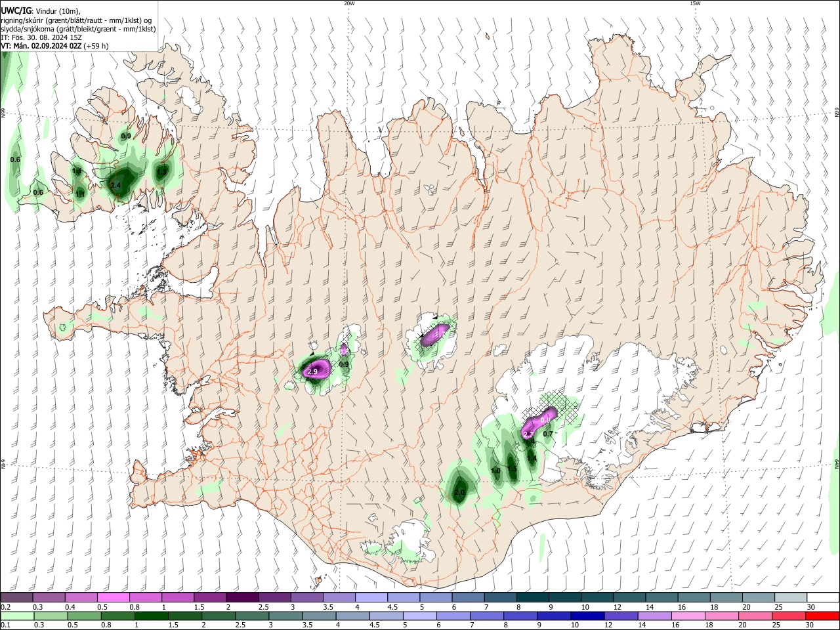The image size is (840, 630).
Task: Click the 0.4 label in the snow legend
Action: tap(70, 607)
